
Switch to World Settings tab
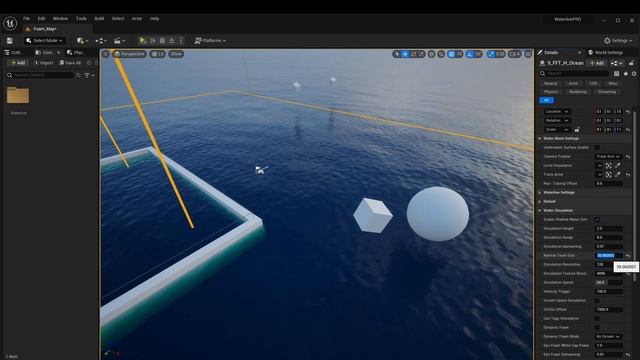[x=605, y=52]
